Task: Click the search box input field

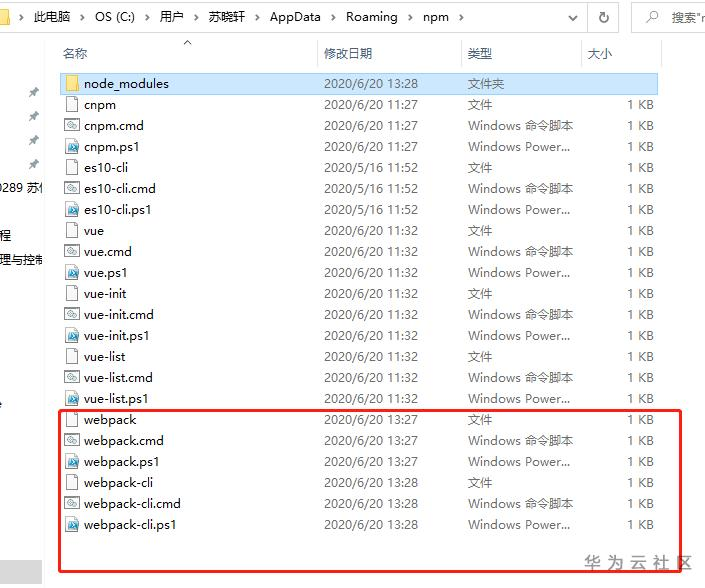Action: click(x=670, y=18)
